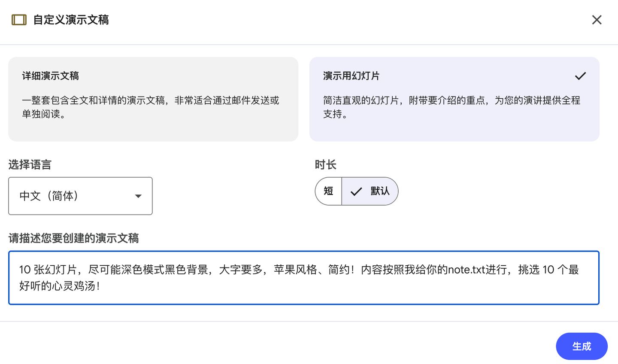Focus the presentation description text box
Image resolution: width=618 pixels, height=364 pixels.
point(303,278)
